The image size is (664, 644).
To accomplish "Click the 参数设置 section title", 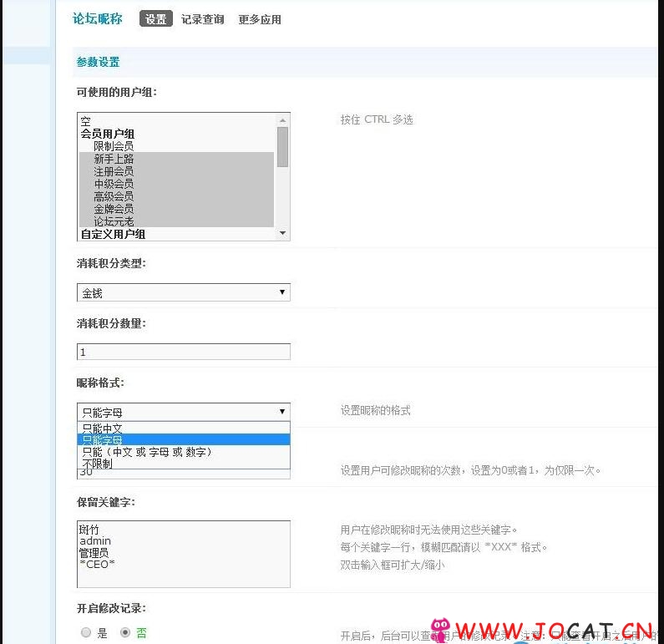I will (99, 63).
